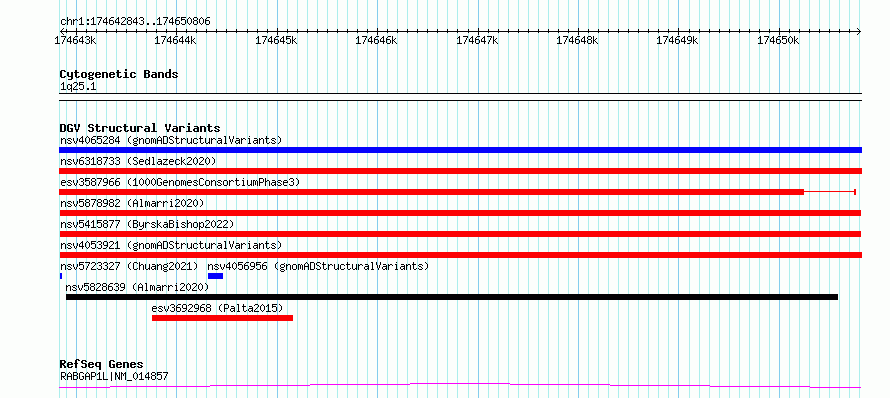Click the magenta RABGAP1L gene line
Screen dimensions: 890x398
click(460, 386)
